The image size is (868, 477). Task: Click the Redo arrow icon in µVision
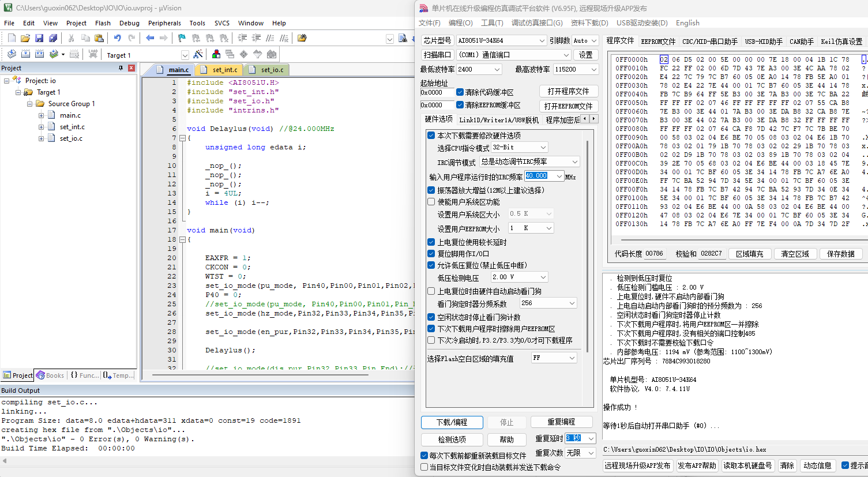[x=131, y=38]
